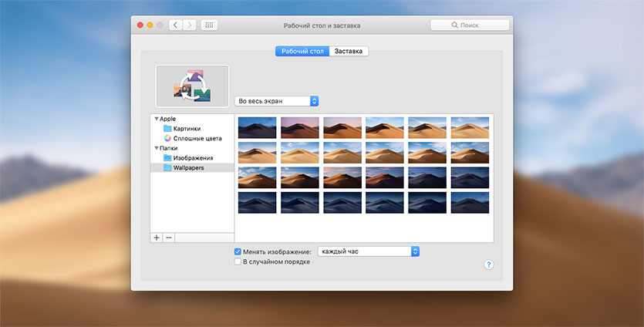Switch to the Заставка tab
The width and height of the screenshot is (644, 327).
tap(349, 52)
